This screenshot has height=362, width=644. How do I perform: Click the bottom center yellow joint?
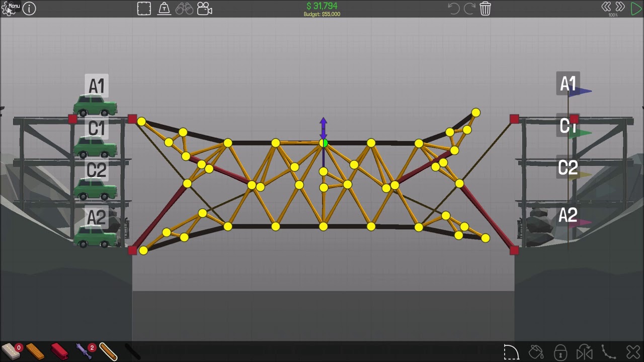pyautogui.click(x=324, y=227)
